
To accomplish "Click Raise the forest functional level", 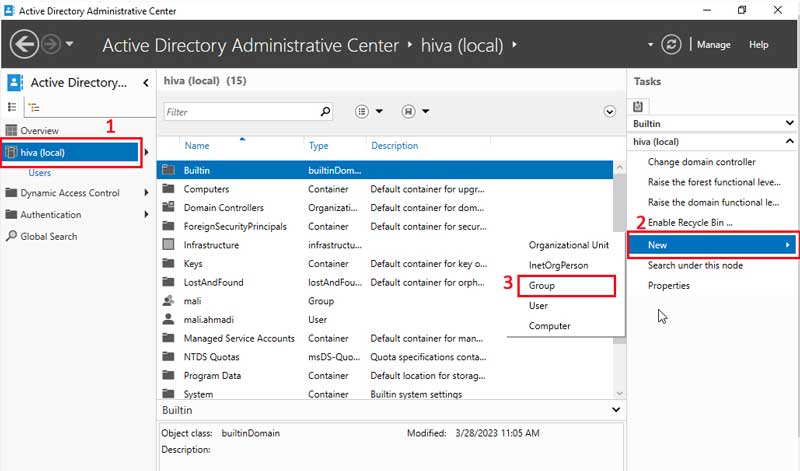I will pos(714,182).
